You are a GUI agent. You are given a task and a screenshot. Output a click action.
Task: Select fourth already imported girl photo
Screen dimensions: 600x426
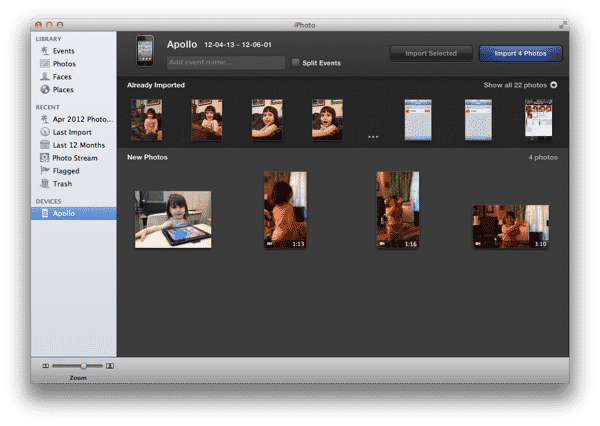(327, 120)
